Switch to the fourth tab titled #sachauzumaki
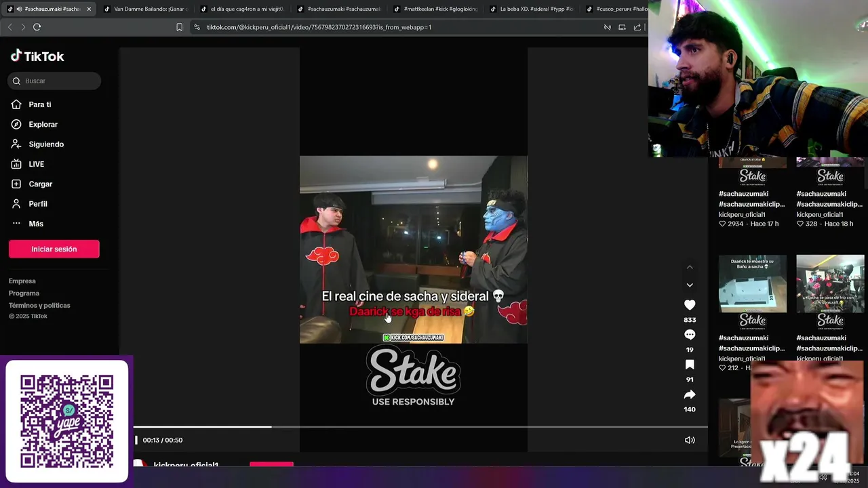Image resolution: width=868 pixels, height=488 pixels. click(x=339, y=9)
